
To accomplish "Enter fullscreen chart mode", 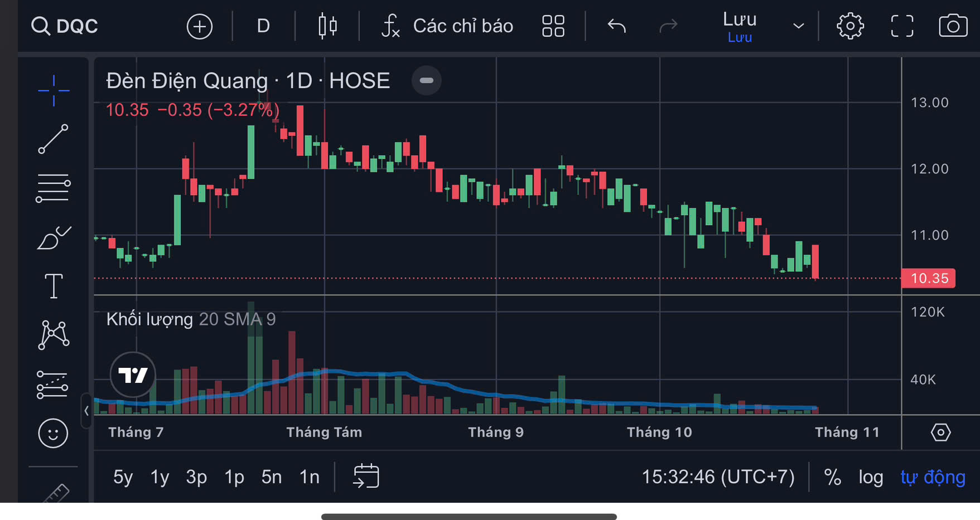I will point(902,26).
